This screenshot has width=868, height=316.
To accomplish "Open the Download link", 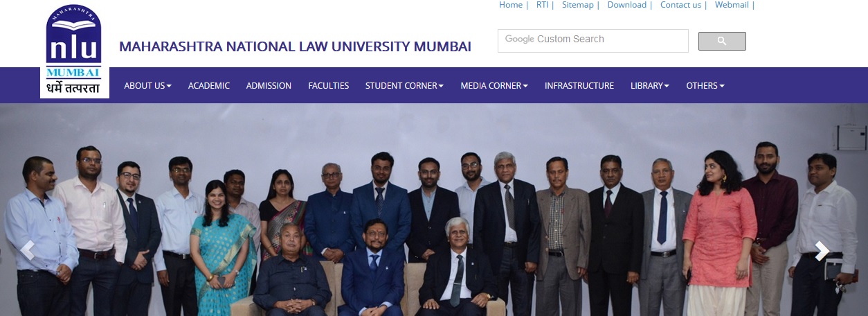I will pyautogui.click(x=627, y=5).
